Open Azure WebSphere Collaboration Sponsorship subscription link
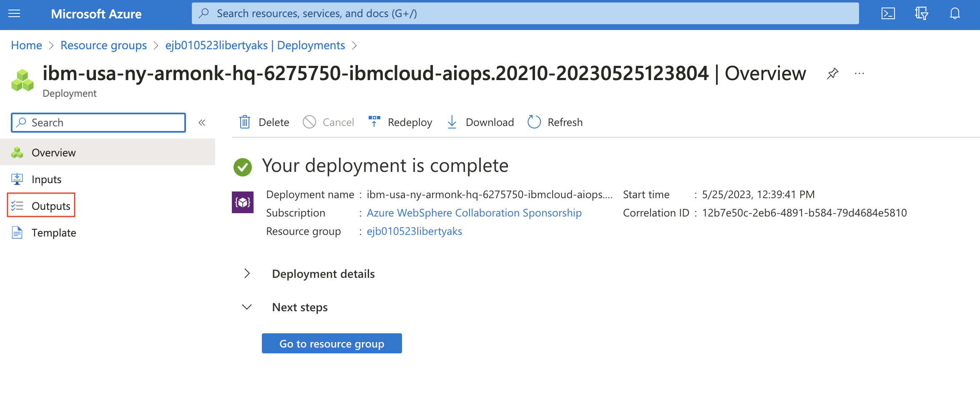Viewport: 980px width, 413px height. 474,213
